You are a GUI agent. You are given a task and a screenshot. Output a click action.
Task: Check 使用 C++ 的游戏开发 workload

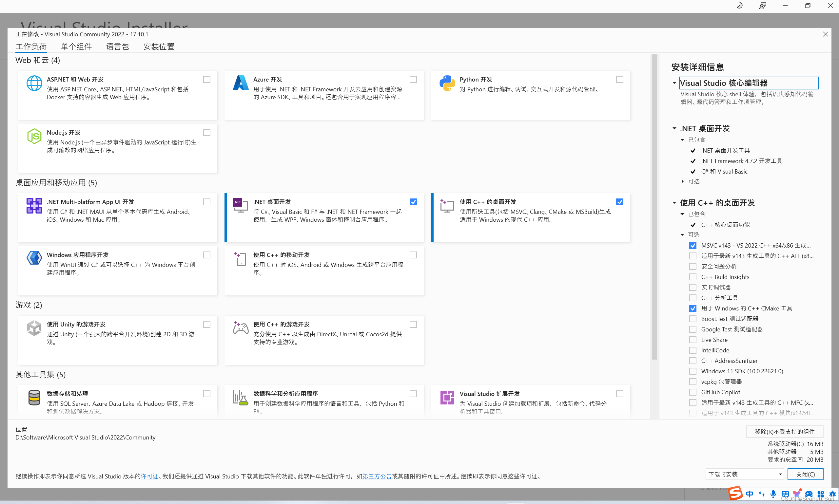(x=413, y=325)
